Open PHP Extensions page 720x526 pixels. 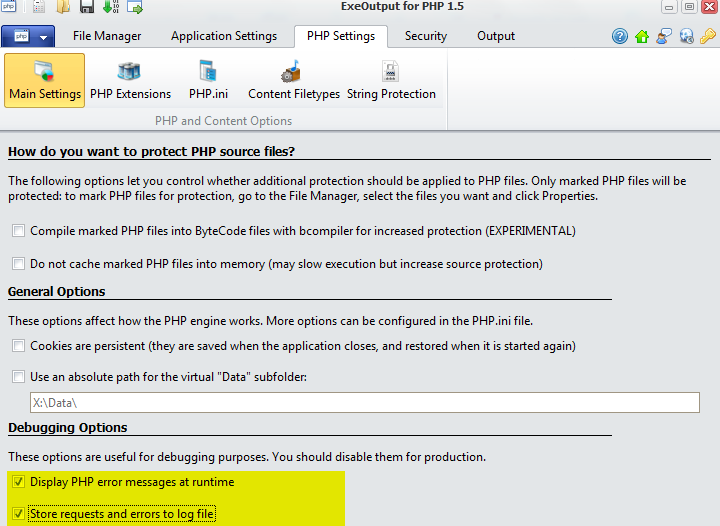[x=130, y=80]
